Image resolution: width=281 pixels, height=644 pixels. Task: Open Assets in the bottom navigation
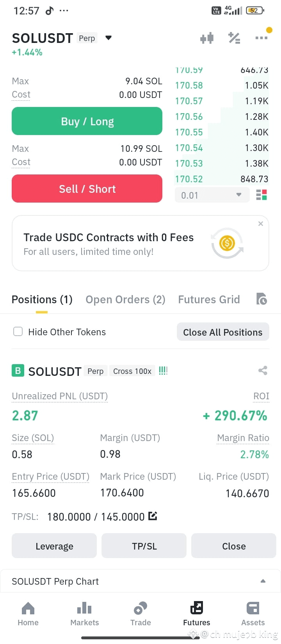253,614
